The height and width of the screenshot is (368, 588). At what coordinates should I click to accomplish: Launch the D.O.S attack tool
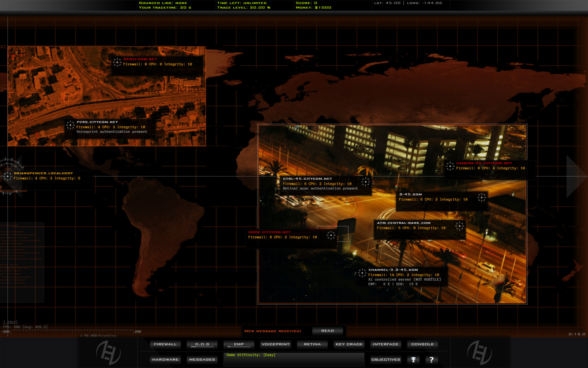[202, 344]
